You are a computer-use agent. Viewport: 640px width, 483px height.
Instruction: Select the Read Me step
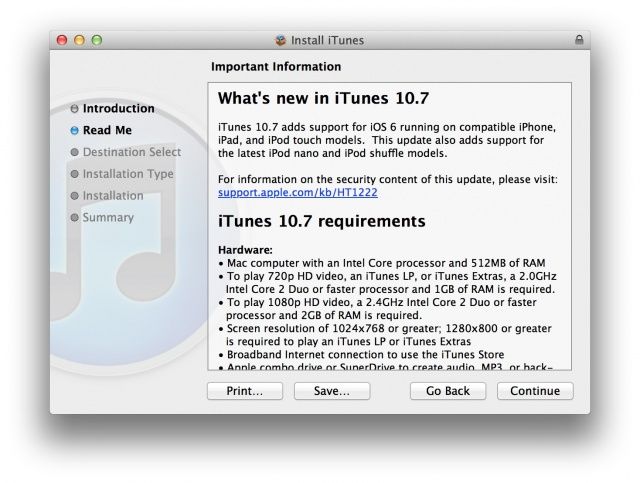(107, 130)
